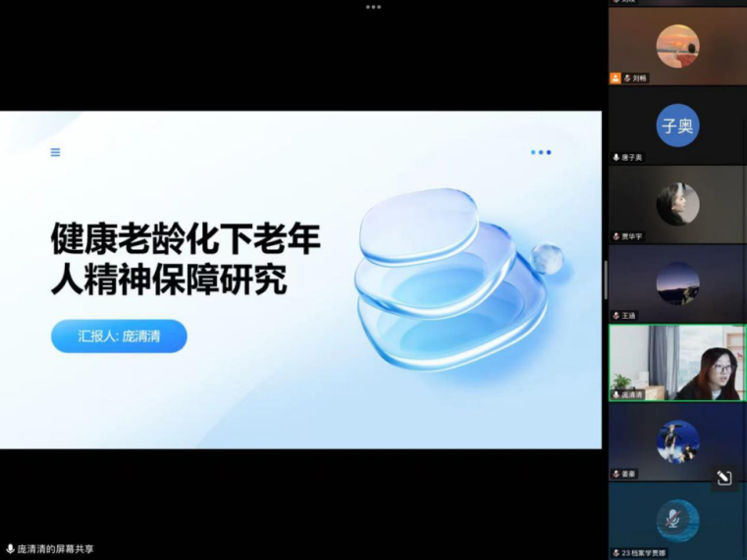747x560 pixels.
Task: Click the muted mic icon by 贾华宇
Action: [x=615, y=237]
